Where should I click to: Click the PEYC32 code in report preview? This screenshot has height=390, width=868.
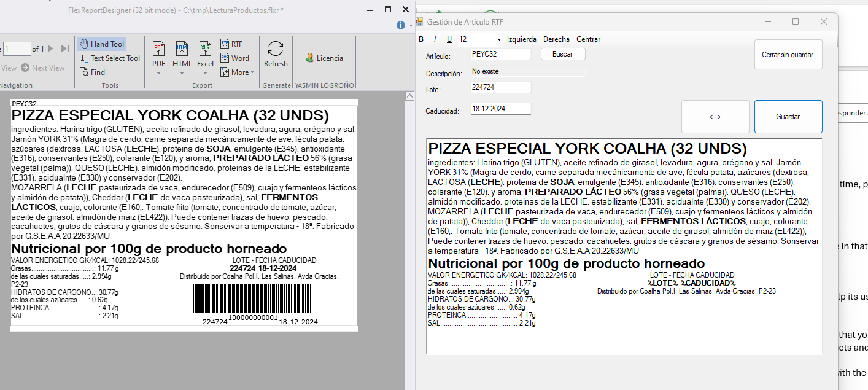24,104
